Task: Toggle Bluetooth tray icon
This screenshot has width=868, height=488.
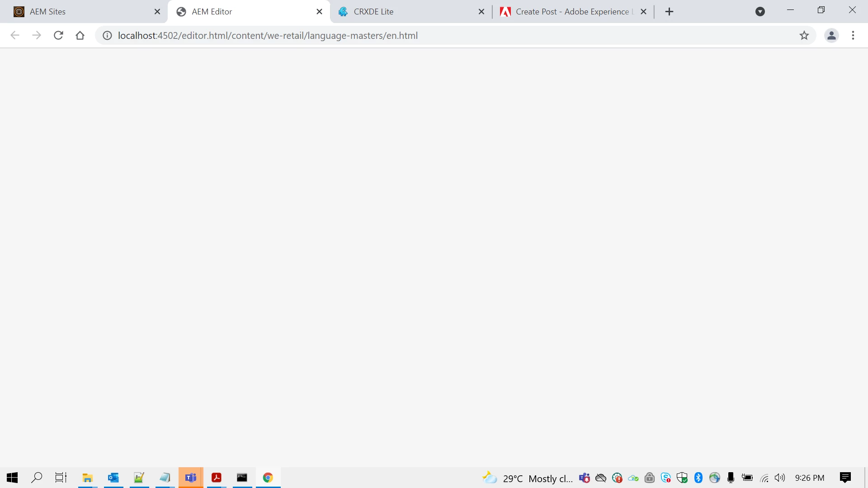Action: click(x=698, y=478)
